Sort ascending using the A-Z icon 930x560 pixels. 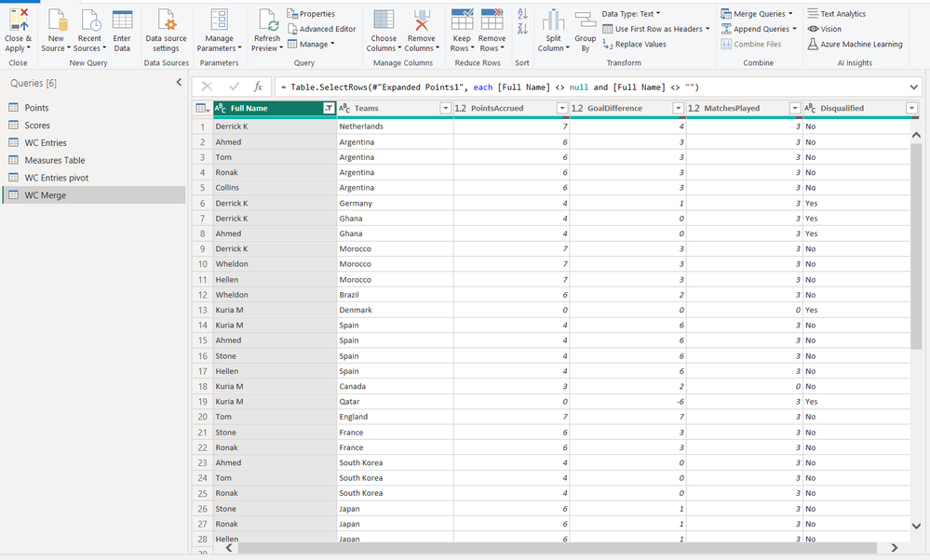(521, 14)
